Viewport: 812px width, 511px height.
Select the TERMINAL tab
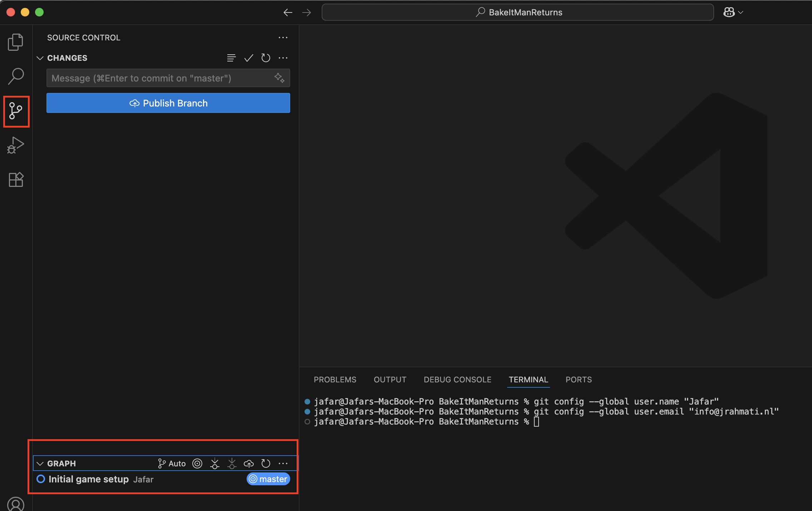coord(528,379)
